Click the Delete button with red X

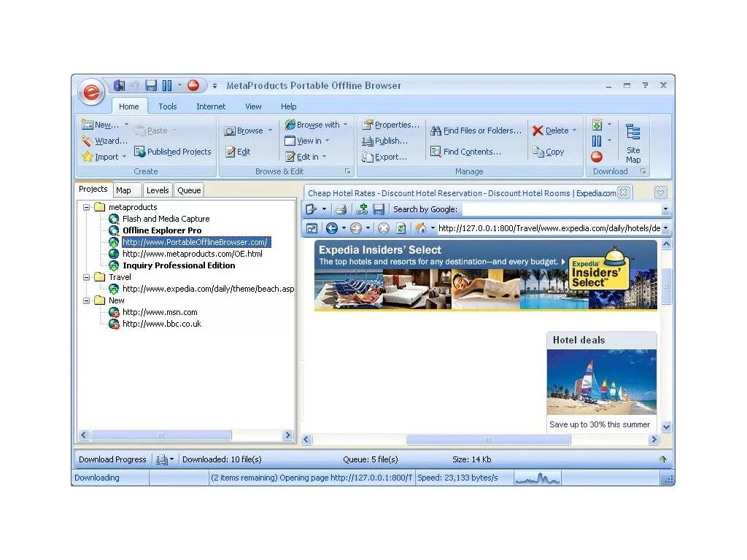[551, 131]
